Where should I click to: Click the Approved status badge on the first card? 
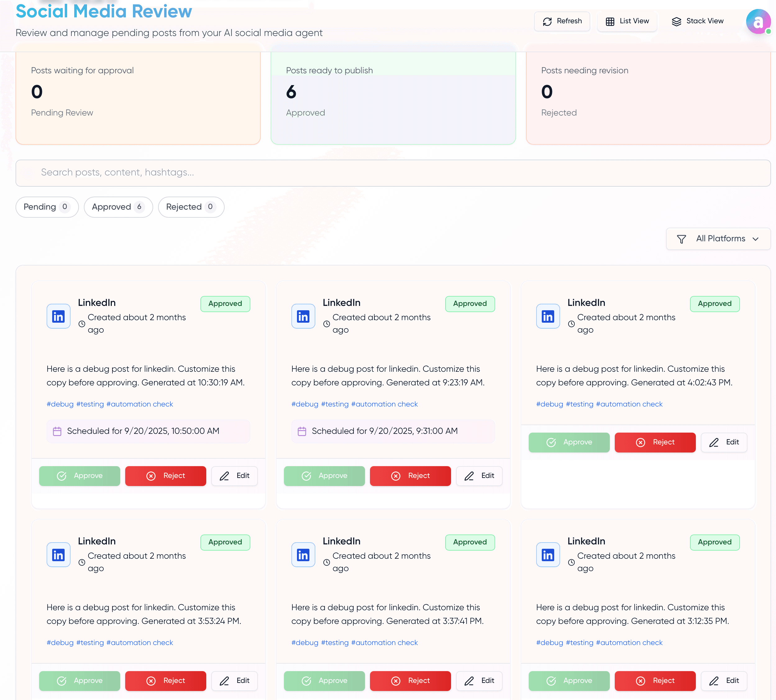coord(225,303)
